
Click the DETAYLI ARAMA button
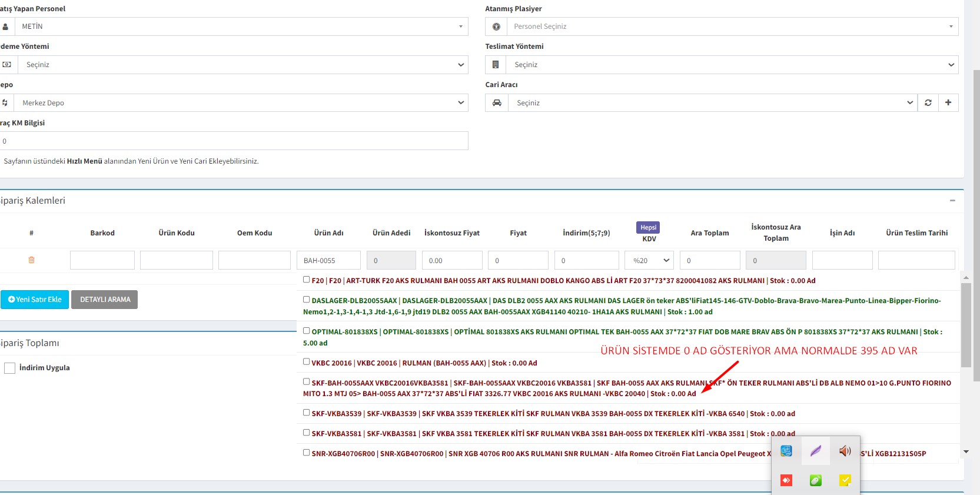[x=105, y=300]
